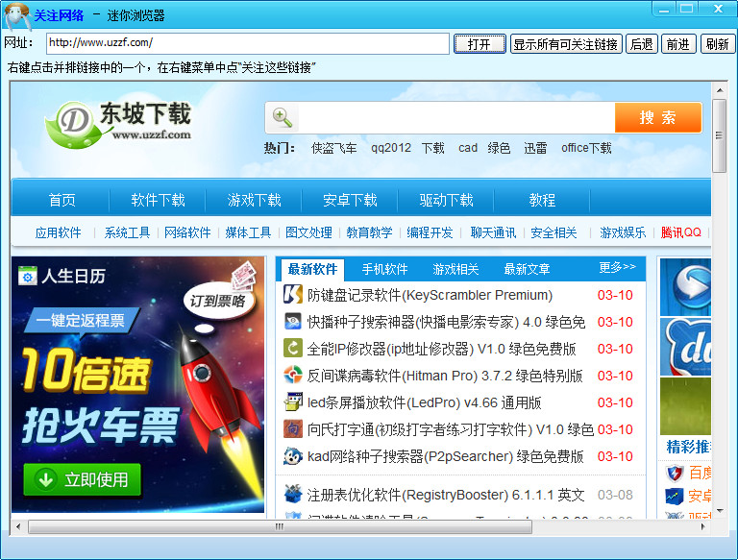
Task: Open hot keyword office下载
Action: tap(586, 148)
